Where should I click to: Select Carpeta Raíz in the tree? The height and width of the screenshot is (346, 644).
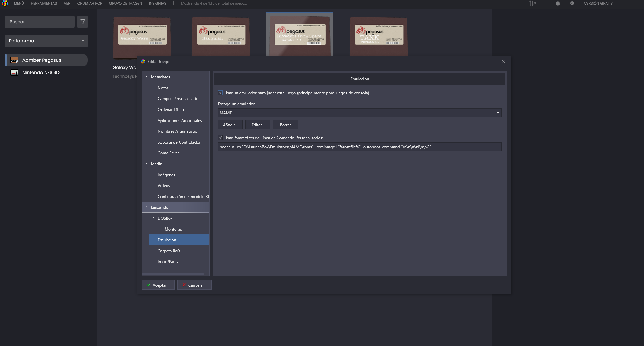click(x=169, y=251)
